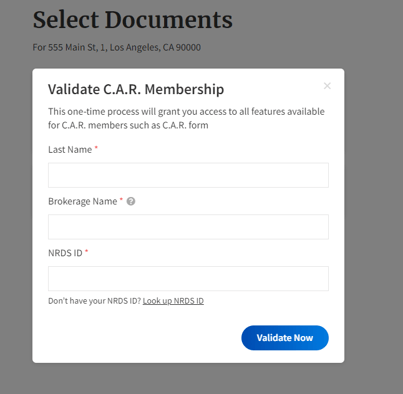Activate the NRDS ID input field

click(188, 278)
